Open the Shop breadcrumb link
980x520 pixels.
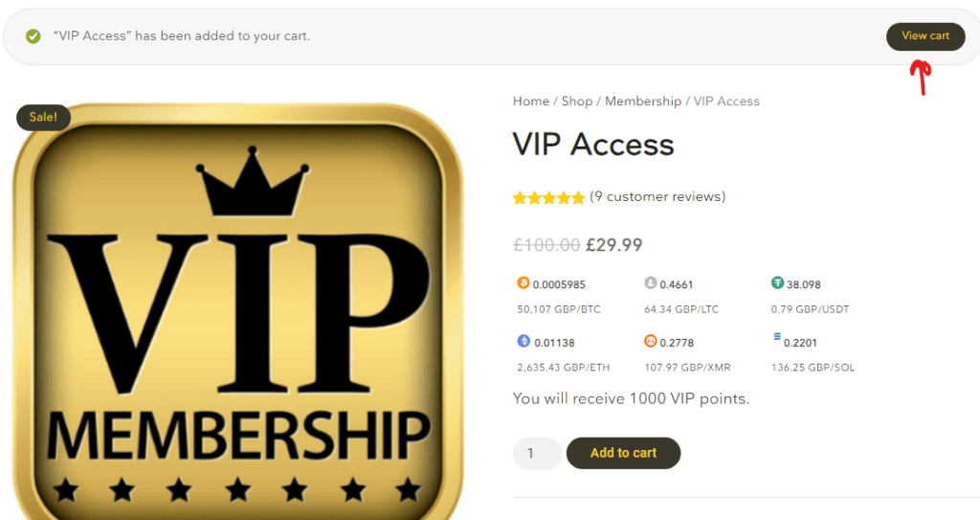pyautogui.click(x=577, y=102)
